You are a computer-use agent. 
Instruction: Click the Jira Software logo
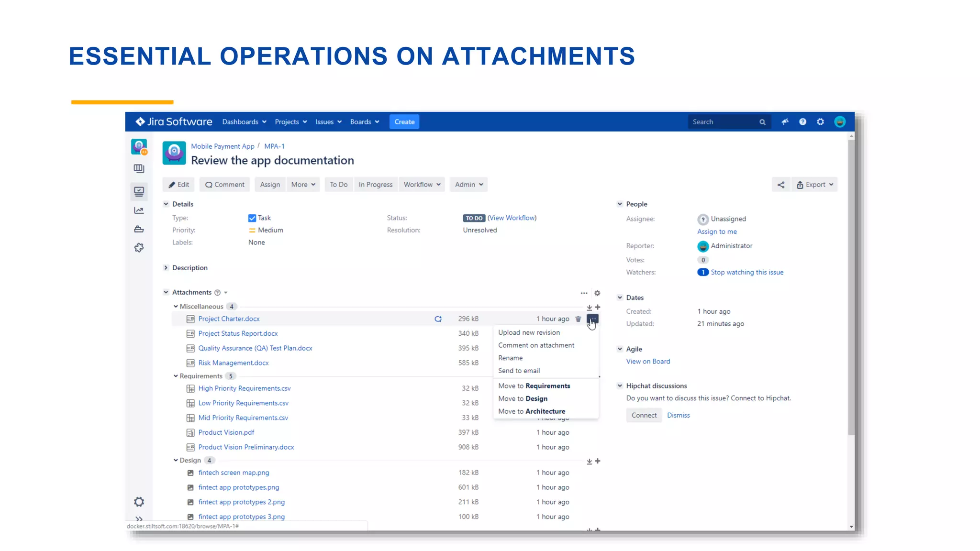click(x=174, y=121)
